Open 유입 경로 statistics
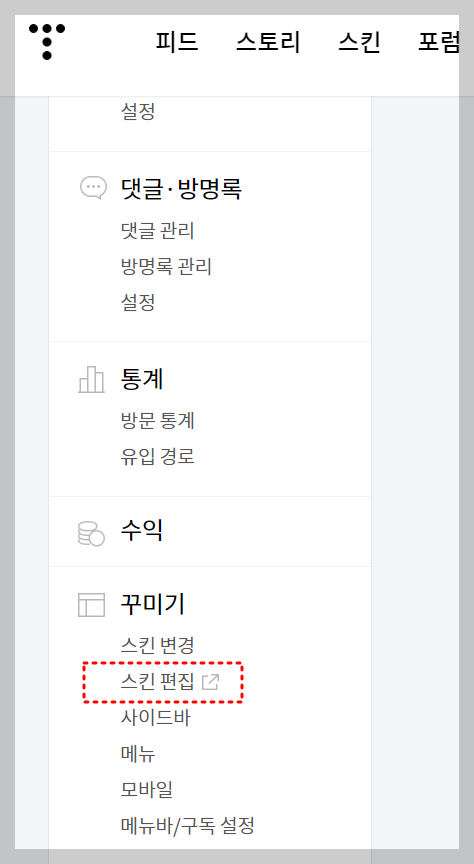Screen dimensions: 474x864 [x=158, y=456]
